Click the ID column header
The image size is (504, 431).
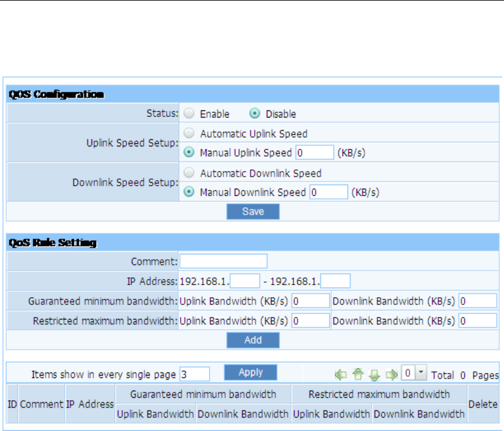click(12, 404)
